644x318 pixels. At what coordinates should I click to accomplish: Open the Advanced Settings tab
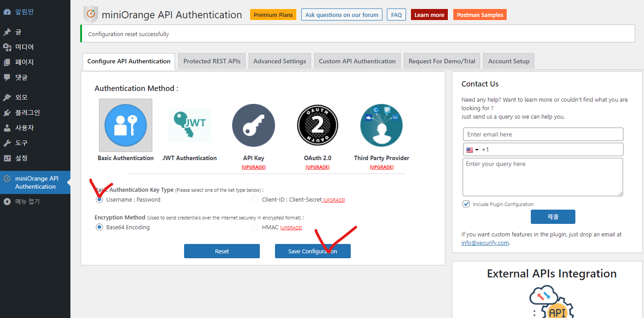coord(280,61)
